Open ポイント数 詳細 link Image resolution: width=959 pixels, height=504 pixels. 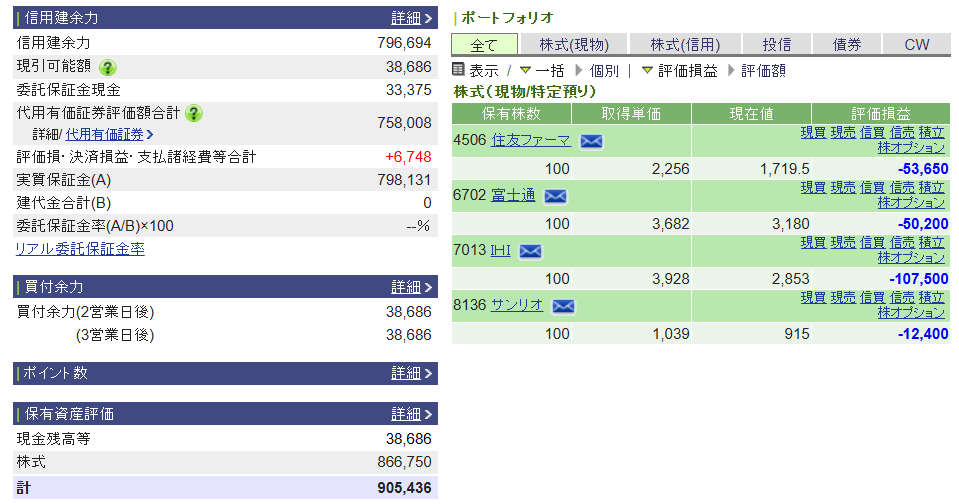coord(411,373)
